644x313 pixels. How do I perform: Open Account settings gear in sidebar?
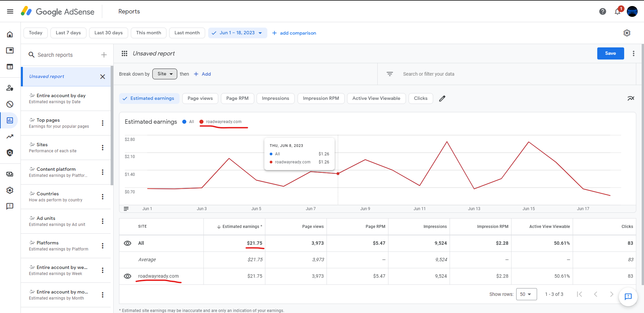[10, 190]
